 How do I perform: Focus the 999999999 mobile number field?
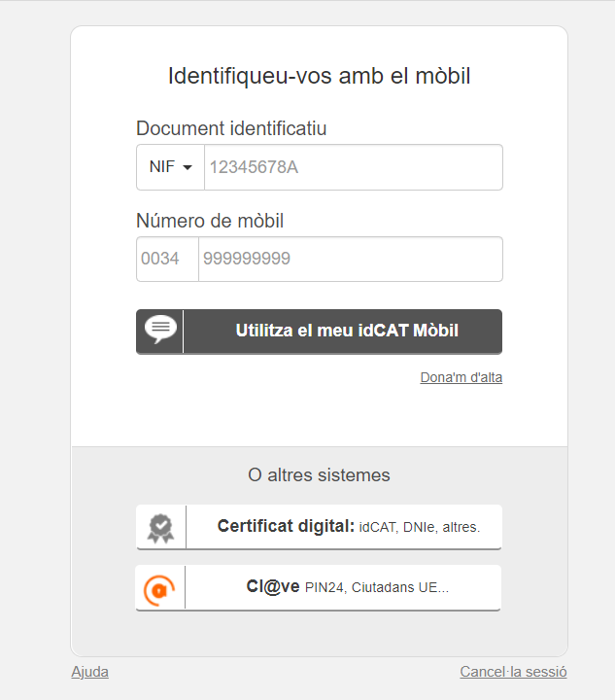[x=351, y=259]
